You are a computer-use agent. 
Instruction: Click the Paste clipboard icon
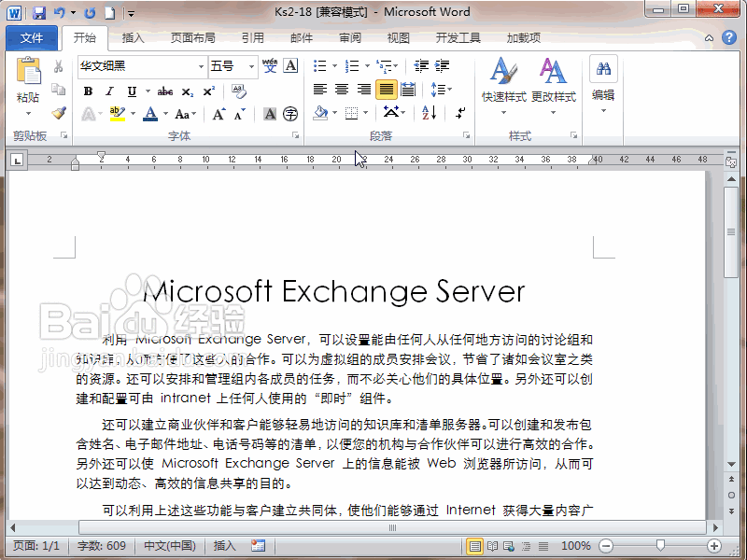(x=28, y=71)
